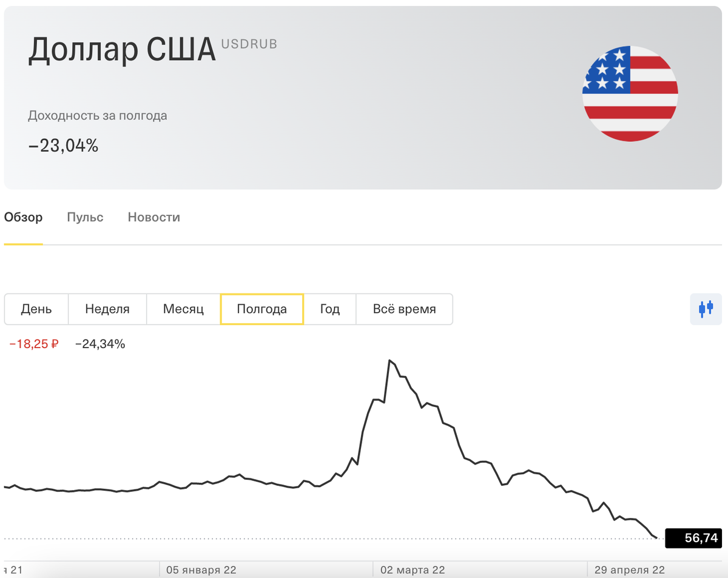
Task: Click the US flag icon
Action: [630, 93]
